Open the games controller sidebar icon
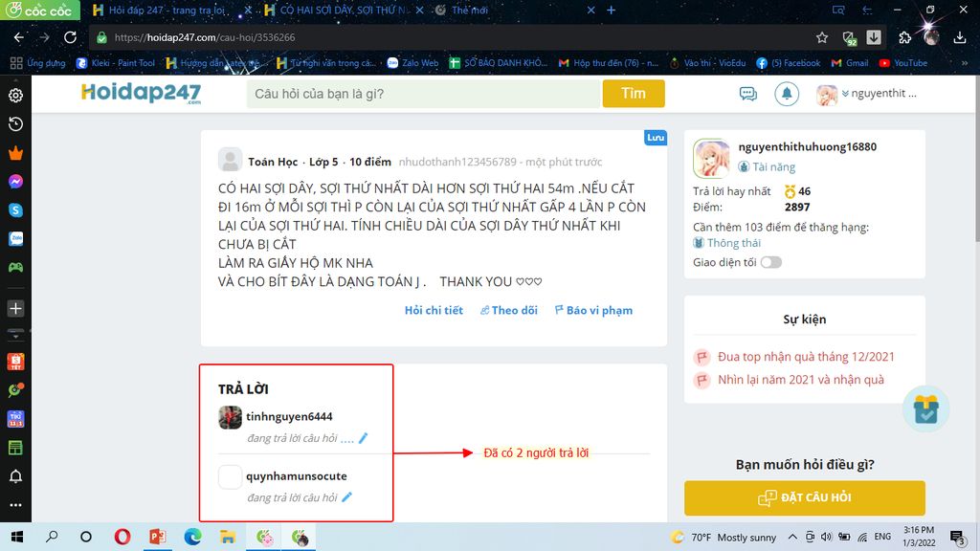 click(15, 268)
